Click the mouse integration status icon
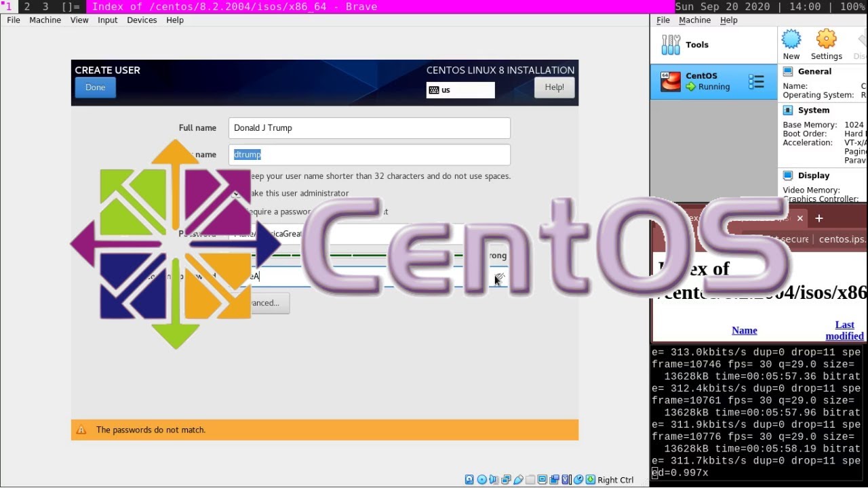Screen dimensions: 868x488 coord(578,480)
